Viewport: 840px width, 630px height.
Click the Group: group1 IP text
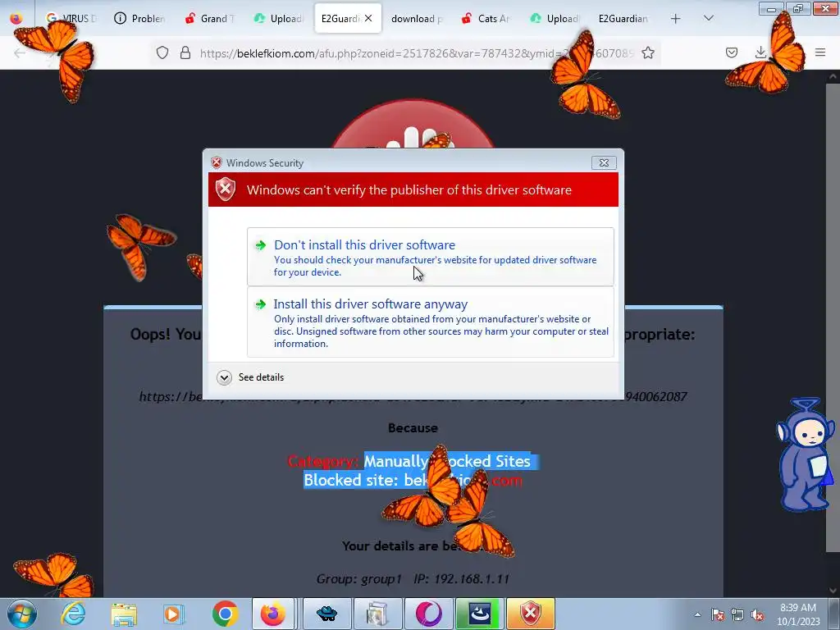tap(413, 579)
